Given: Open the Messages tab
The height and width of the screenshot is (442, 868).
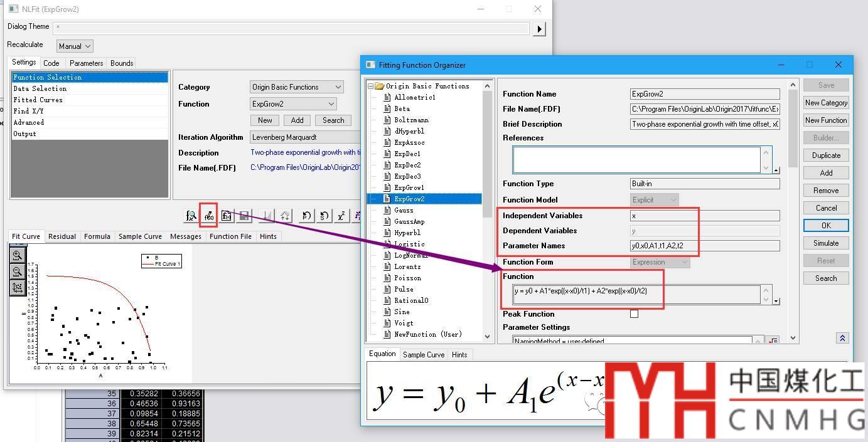Looking at the screenshot, I should click(186, 236).
